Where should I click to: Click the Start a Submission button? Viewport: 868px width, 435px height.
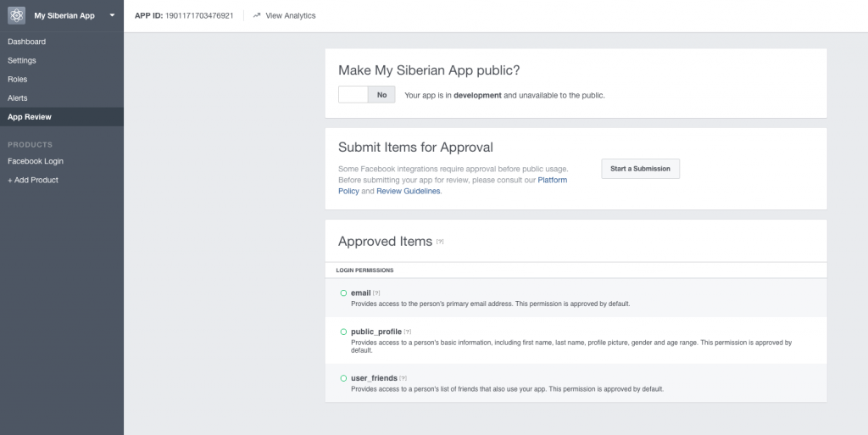point(640,169)
